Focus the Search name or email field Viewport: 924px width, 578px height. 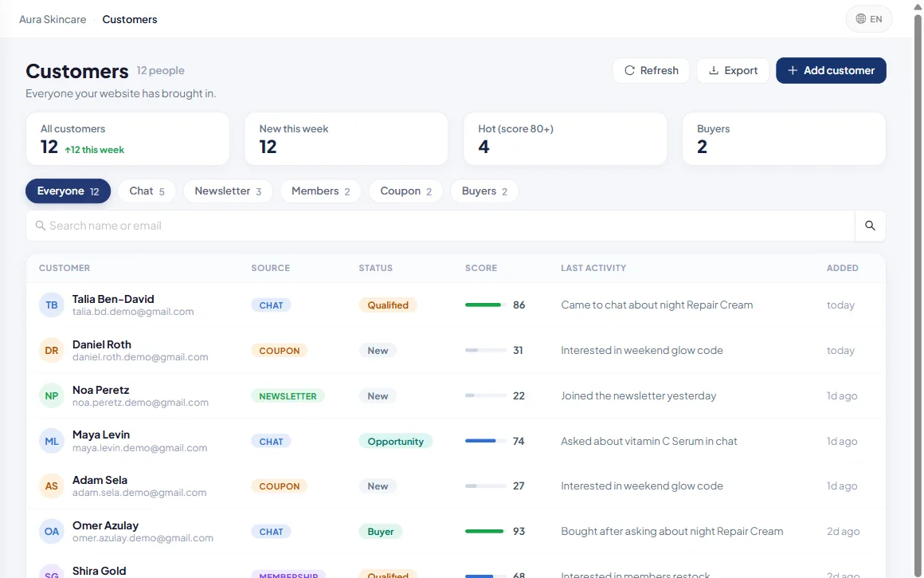click(440, 226)
